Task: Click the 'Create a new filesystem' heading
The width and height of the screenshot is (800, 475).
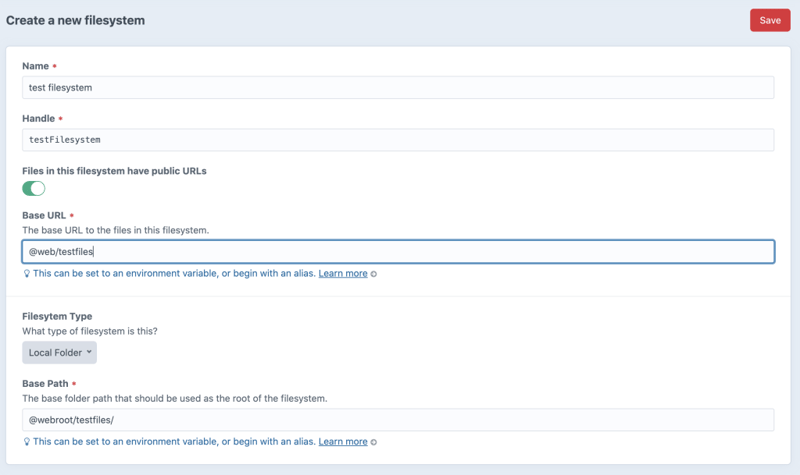Action: pos(75,20)
